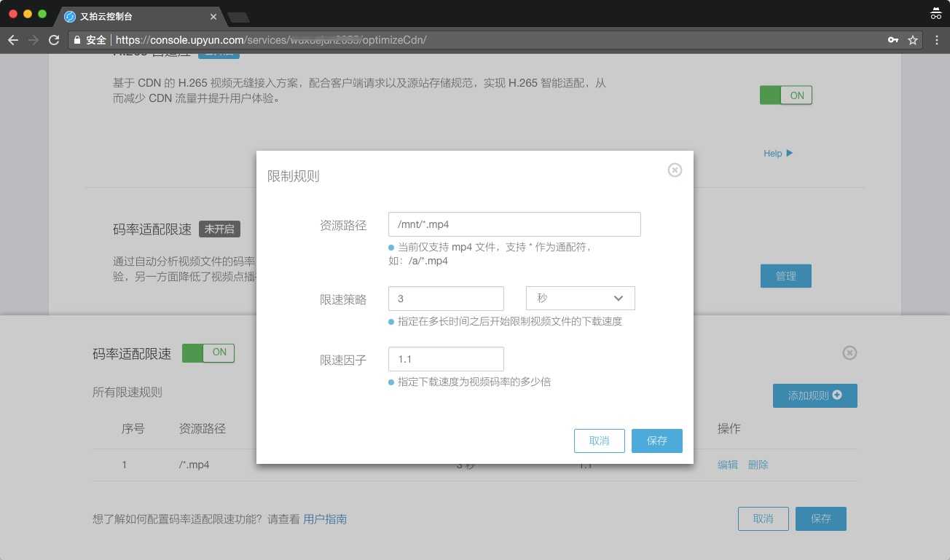Click 编辑 for the /*.mp4 rule
Viewport: 950px width, 560px height.
(727, 465)
